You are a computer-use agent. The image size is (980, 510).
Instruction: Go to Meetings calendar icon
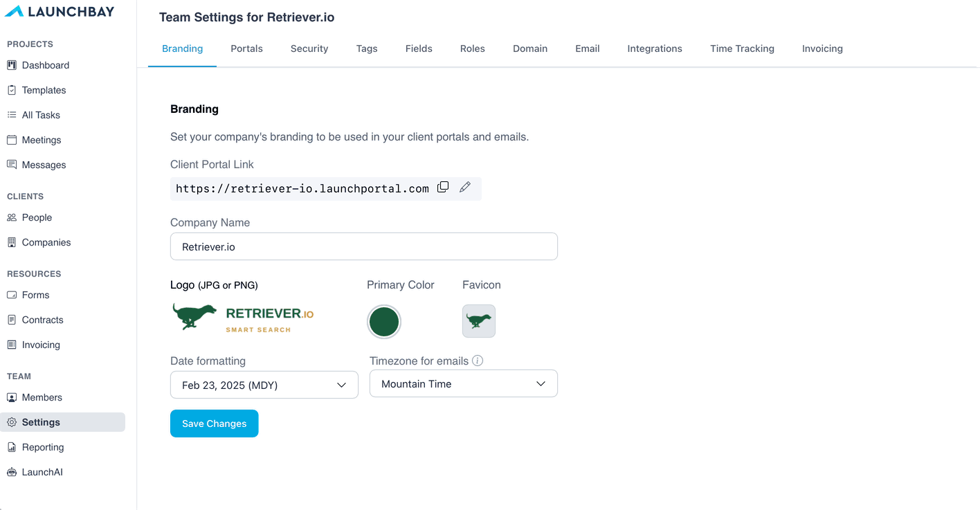tap(12, 140)
